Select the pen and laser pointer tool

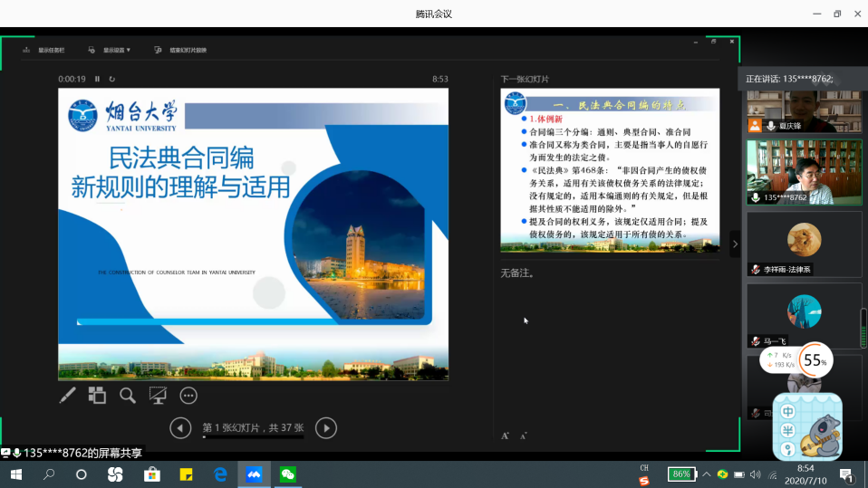(x=67, y=396)
